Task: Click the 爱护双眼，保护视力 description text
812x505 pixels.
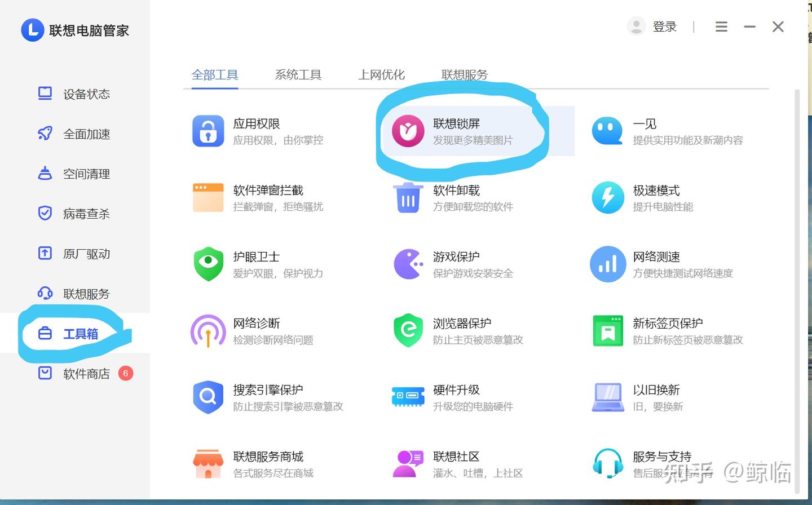Action: coord(279,273)
